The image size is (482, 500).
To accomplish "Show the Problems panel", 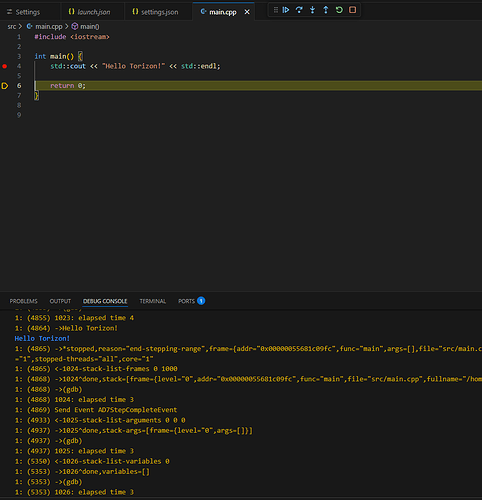I will [x=23, y=301].
